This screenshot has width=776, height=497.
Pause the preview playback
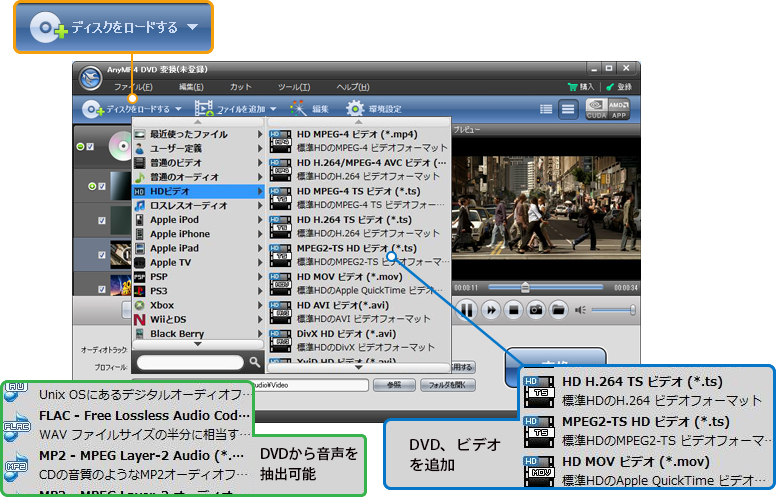(467, 310)
